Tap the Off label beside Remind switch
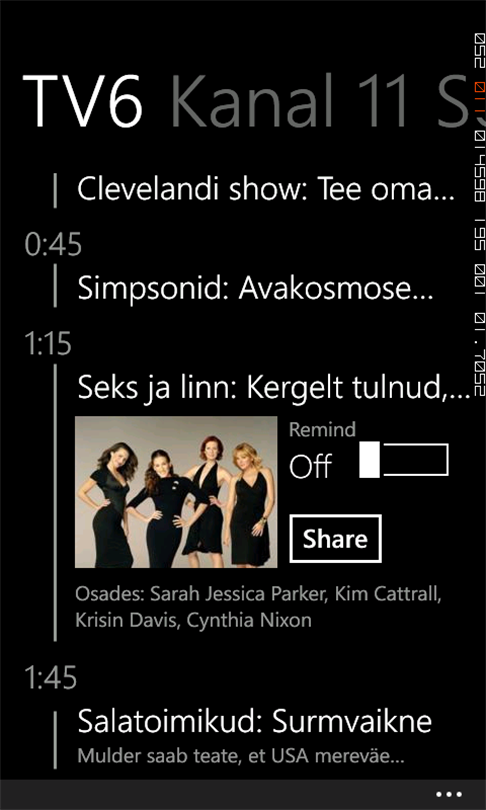This screenshot has height=810, width=486. click(310, 467)
